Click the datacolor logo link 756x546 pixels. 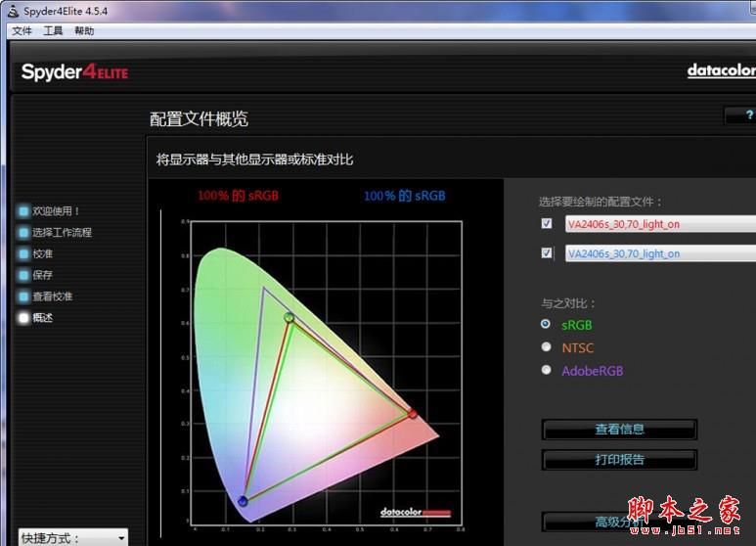722,70
